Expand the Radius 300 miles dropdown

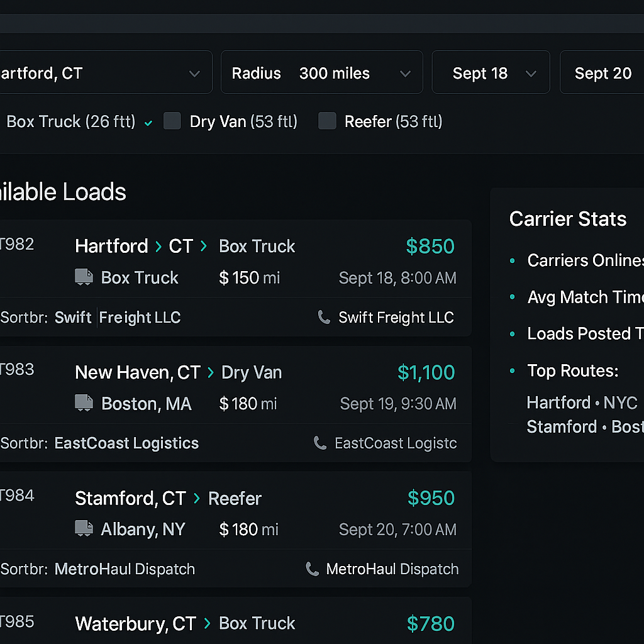coord(321,73)
